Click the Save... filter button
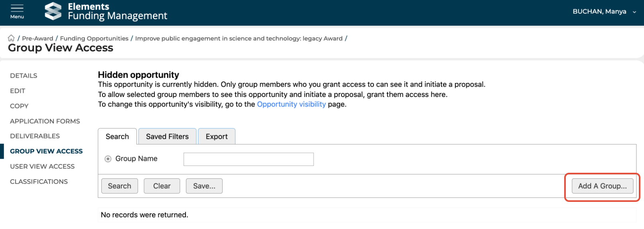The height and width of the screenshot is (229, 644). coord(204,186)
